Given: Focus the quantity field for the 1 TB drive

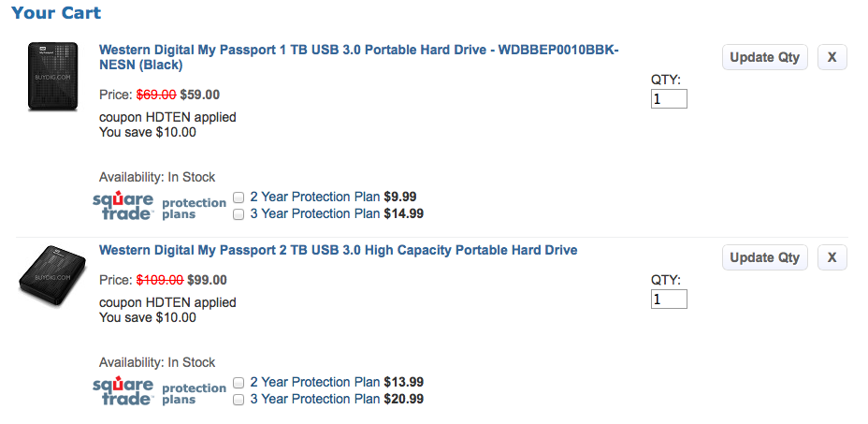Looking at the screenshot, I should tap(669, 98).
